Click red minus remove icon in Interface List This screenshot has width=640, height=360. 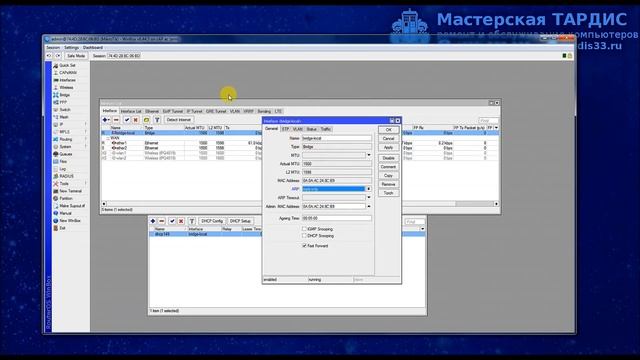pyautogui.click(x=116, y=120)
